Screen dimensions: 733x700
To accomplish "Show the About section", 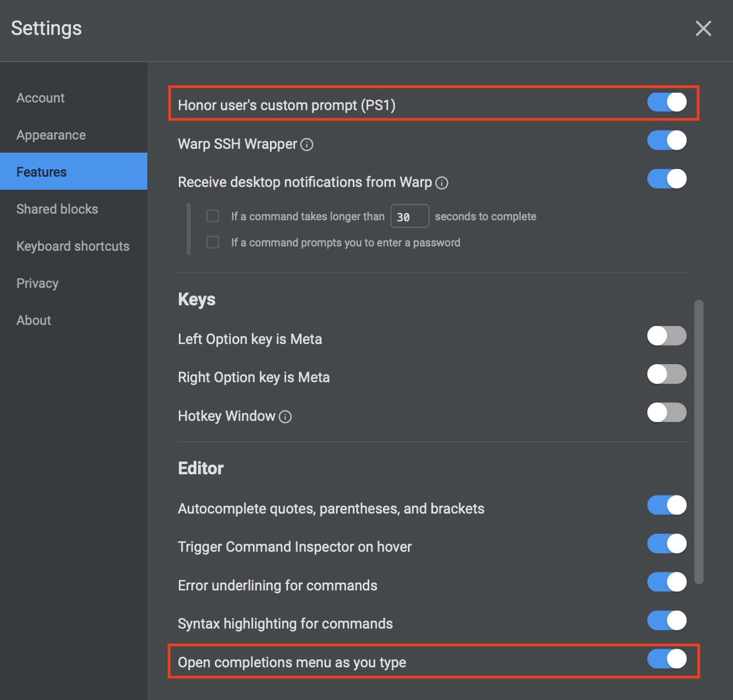I will 74,321.
